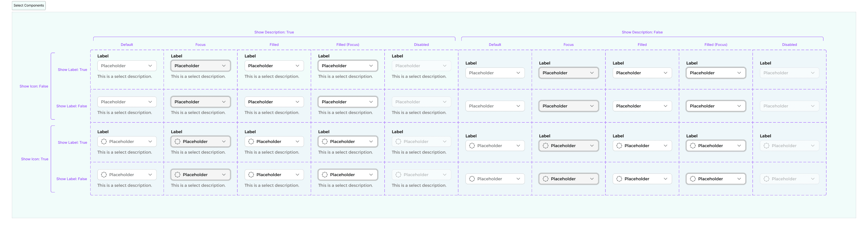Screen dimensions: 868x230
Task: Click the Show Description: True heading
Action: pos(274,32)
